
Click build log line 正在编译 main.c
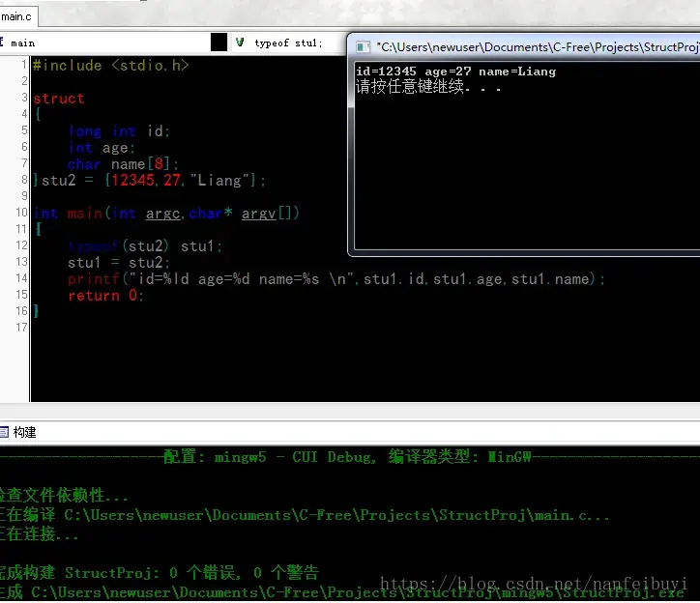pyautogui.click(x=304, y=515)
